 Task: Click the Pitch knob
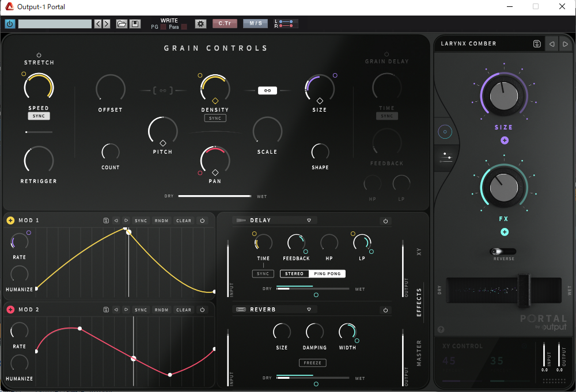[163, 131]
